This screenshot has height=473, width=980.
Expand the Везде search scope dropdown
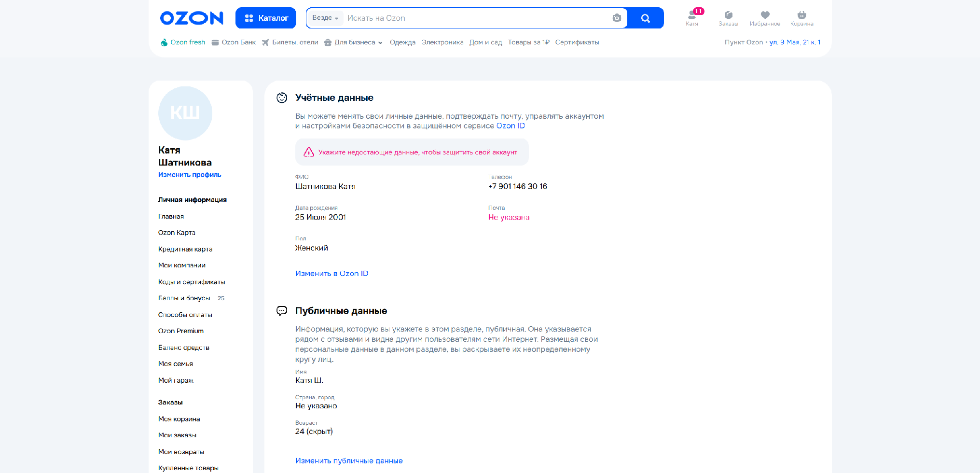point(325,18)
